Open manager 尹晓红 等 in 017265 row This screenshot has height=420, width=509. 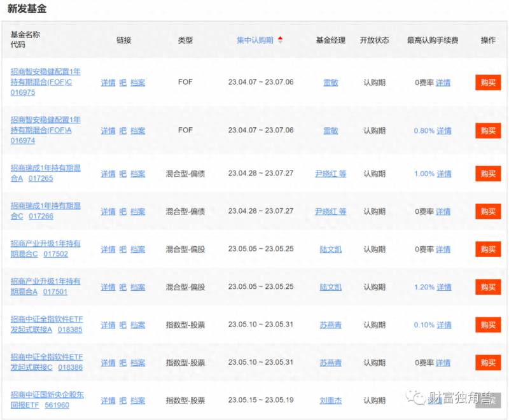[x=330, y=174]
